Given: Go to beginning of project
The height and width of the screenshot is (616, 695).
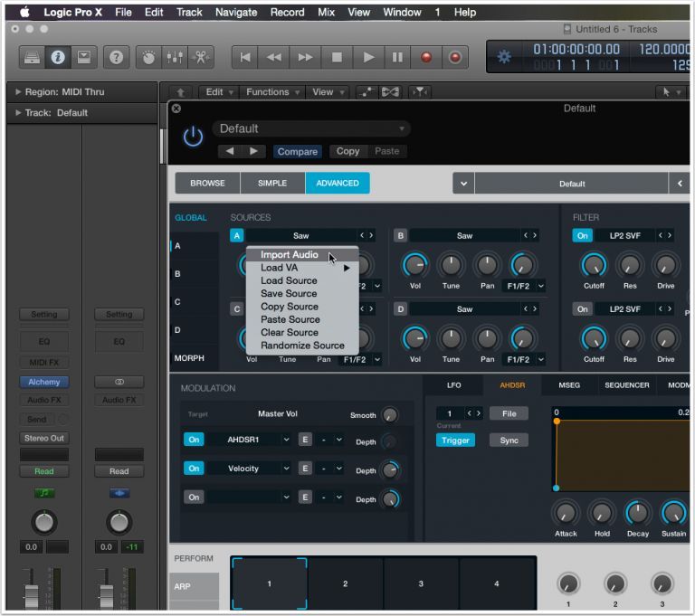Looking at the screenshot, I should click(x=245, y=57).
